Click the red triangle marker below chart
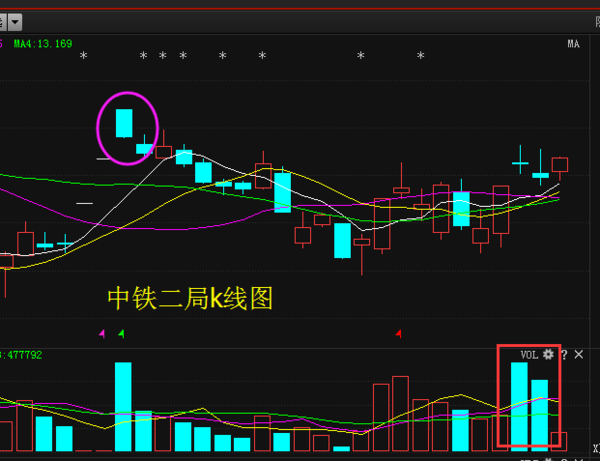600x461 pixels. pyautogui.click(x=399, y=334)
